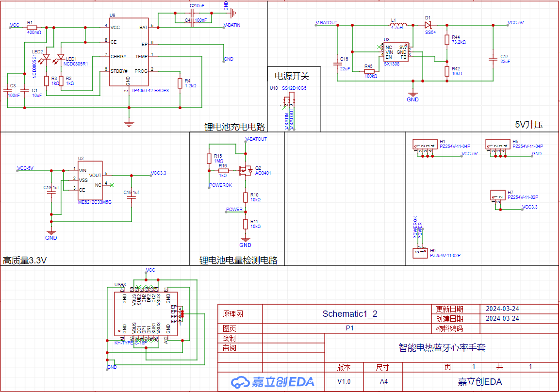Select header H7 PZ254V-11-02P

[x=498, y=195]
